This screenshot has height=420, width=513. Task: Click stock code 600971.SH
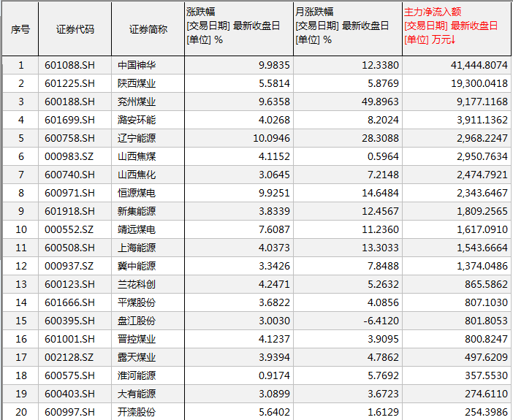[69, 193]
